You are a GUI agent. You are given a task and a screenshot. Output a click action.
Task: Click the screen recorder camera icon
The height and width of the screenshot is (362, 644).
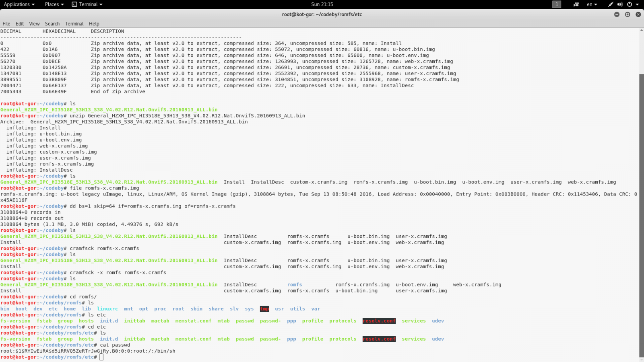576,4
